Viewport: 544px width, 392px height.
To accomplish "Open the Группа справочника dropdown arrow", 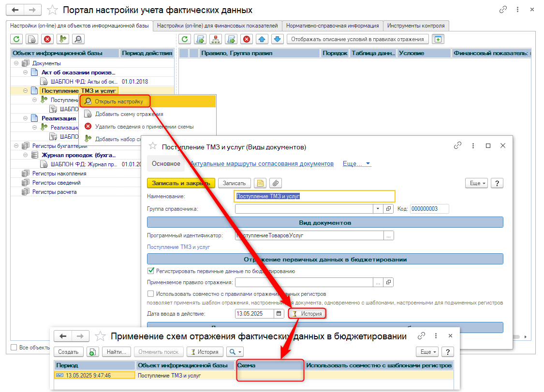I will pos(378,209).
